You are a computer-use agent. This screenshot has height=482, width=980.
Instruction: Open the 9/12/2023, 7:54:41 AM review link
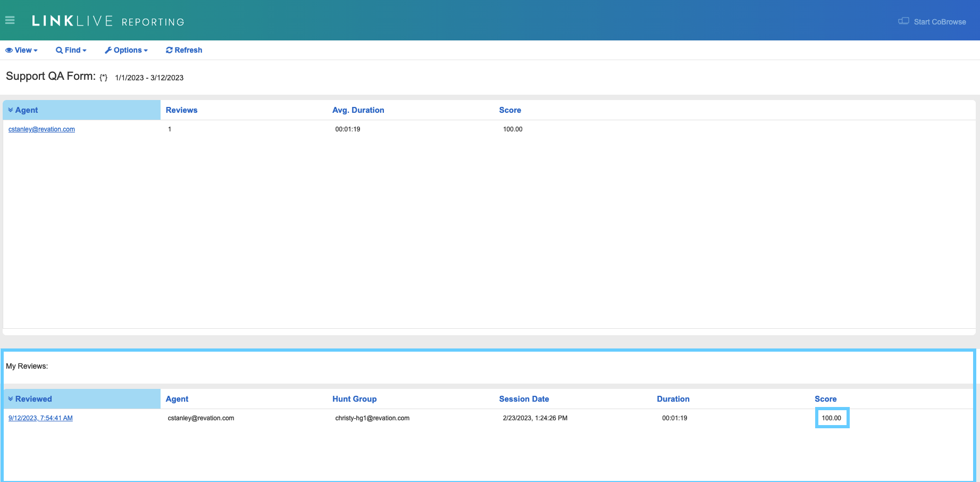pos(40,418)
